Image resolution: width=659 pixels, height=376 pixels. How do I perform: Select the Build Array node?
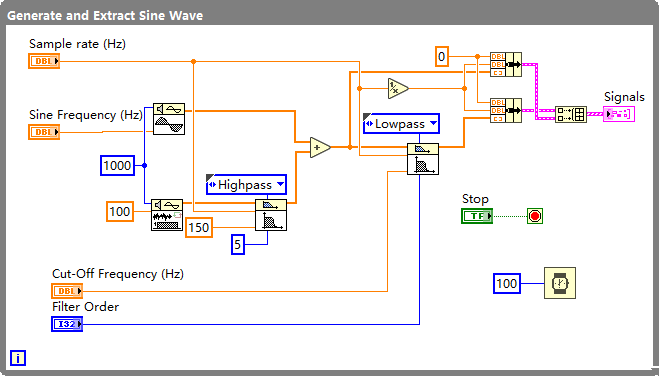click(571, 114)
